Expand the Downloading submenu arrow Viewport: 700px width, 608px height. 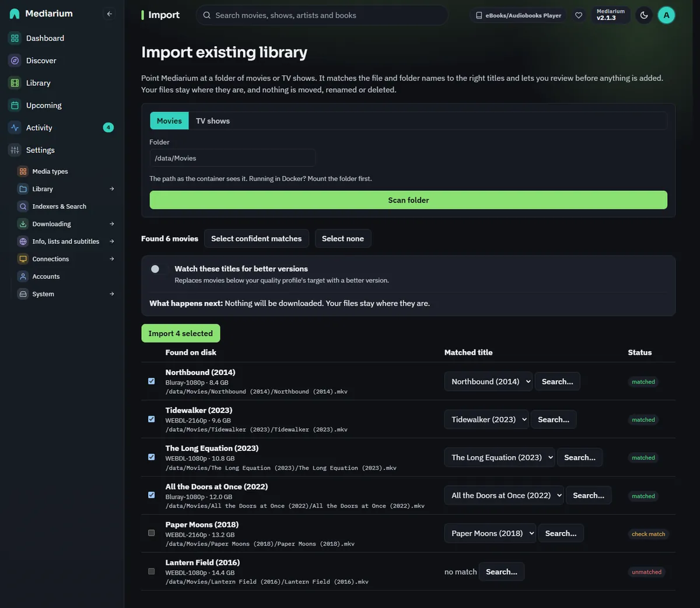click(111, 224)
